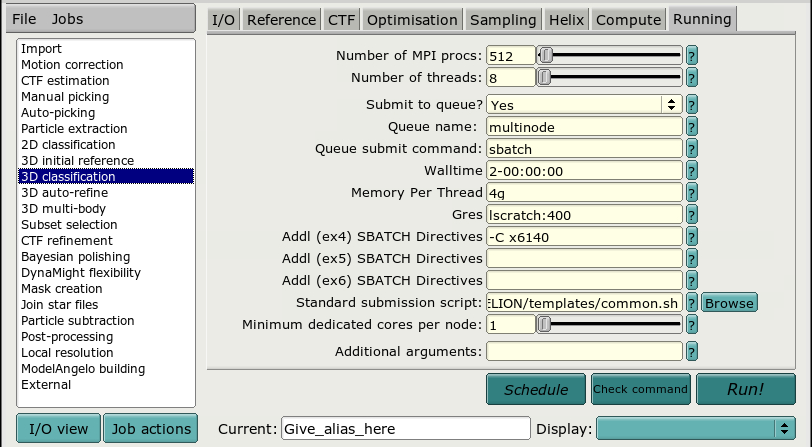Open the File menu

tap(24, 19)
